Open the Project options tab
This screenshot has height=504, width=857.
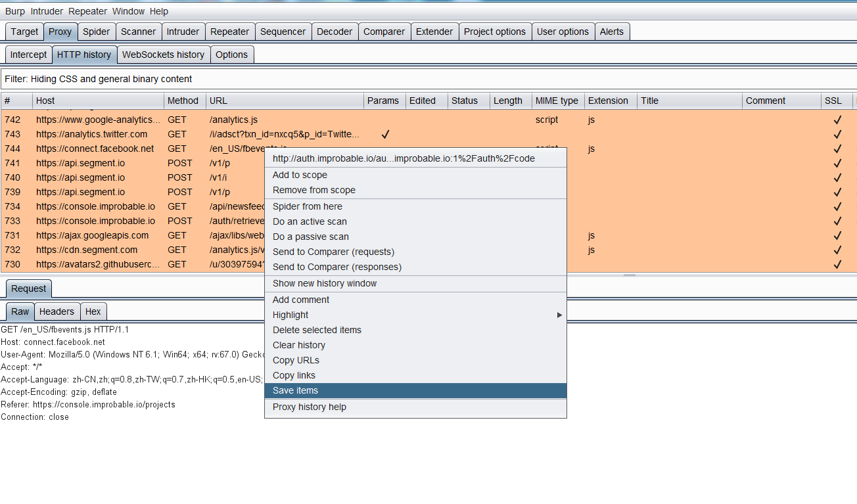[x=495, y=32]
